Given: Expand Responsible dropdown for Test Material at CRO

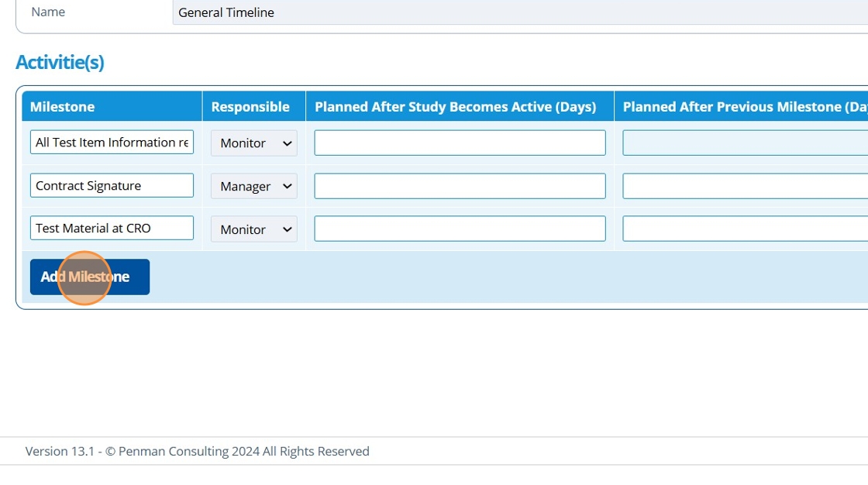Looking at the screenshot, I should (254, 229).
